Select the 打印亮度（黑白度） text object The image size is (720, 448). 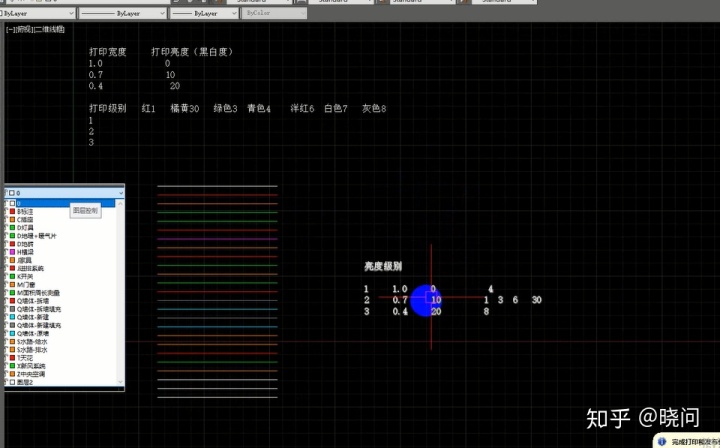[192, 52]
